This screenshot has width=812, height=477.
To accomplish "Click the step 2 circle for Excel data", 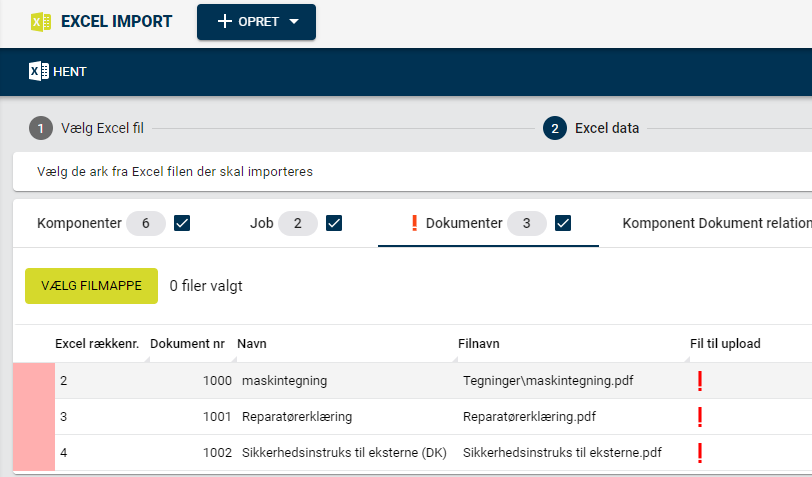I will pos(555,128).
